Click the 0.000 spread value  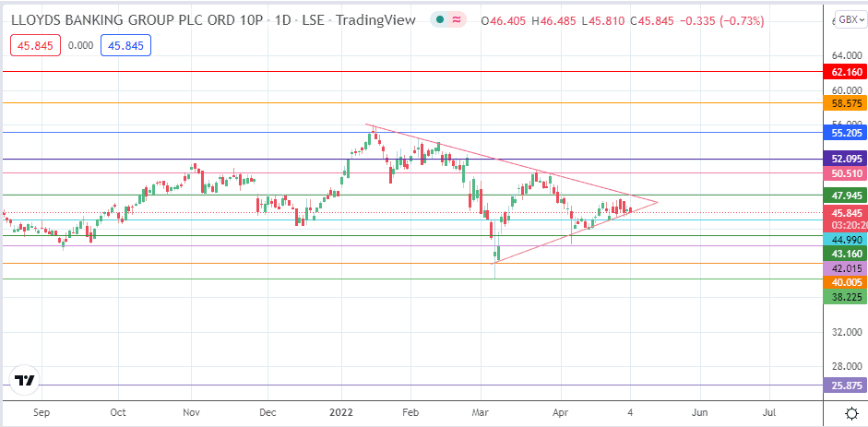click(80, 46)
